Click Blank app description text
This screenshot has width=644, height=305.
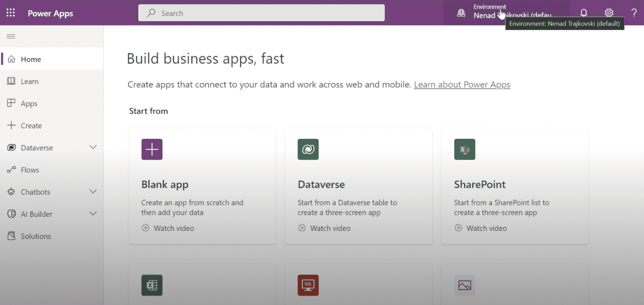tap(192, 207)
